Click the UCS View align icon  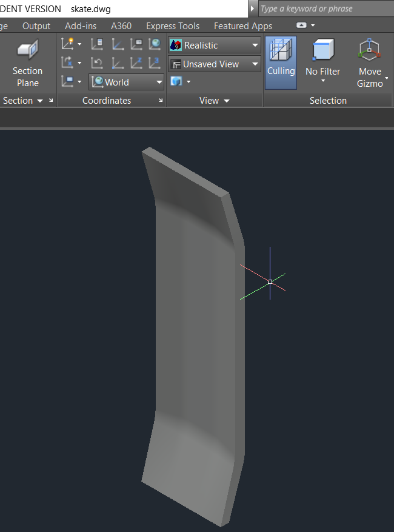[67, 81]
